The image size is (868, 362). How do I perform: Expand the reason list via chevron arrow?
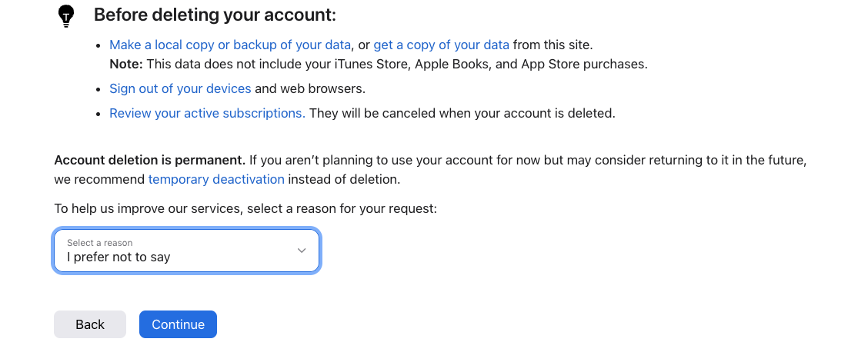302,251
